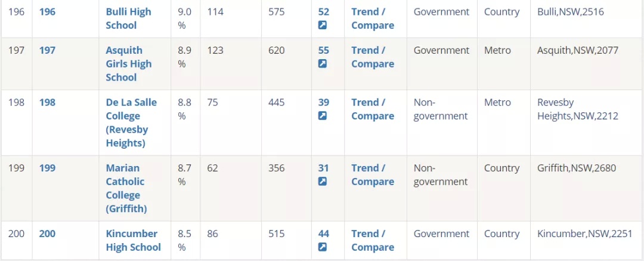Image resolution: width=644 pixels, height=261 pixels.
Task: Open Asquith Girls High School link
Action: pyautogui.click(x=129, y=64)
